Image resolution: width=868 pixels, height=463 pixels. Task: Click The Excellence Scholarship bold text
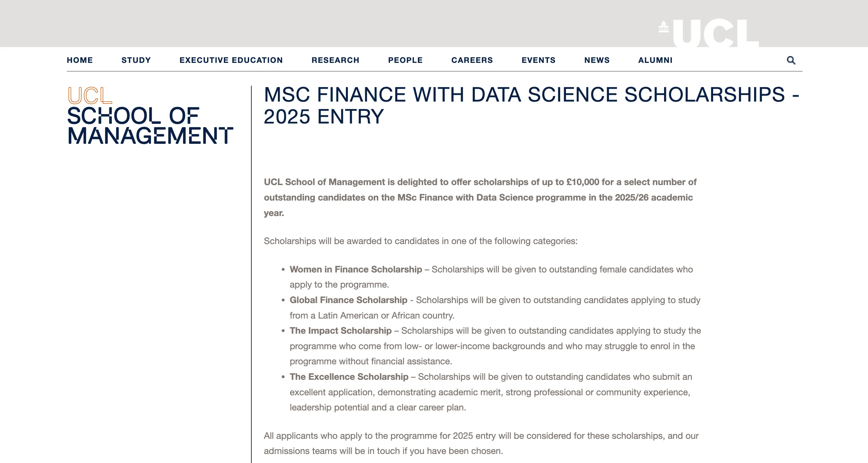[x=349, y=377]
